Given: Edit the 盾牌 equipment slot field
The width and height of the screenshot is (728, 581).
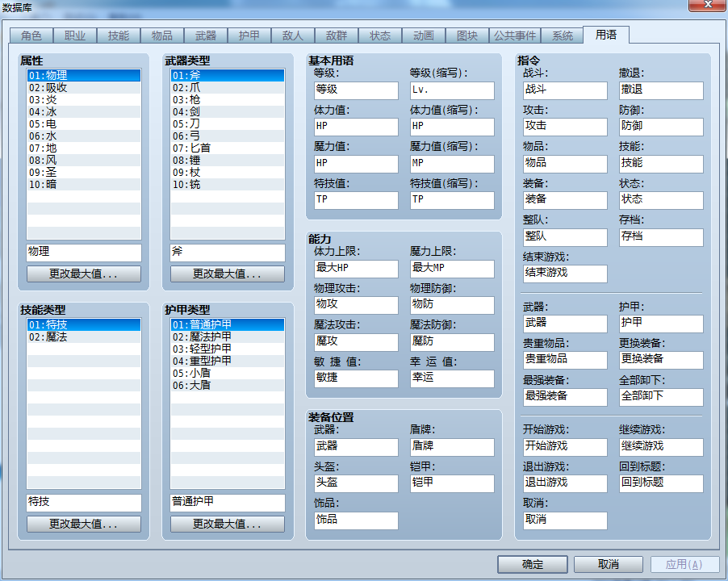Looking at the screenshot, I should (452, 447).
